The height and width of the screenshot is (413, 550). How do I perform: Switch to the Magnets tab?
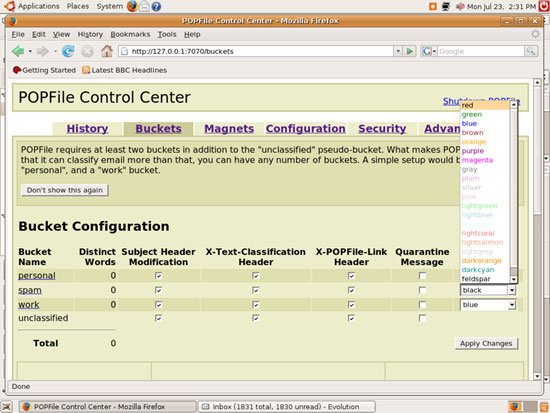coord(229,129)
